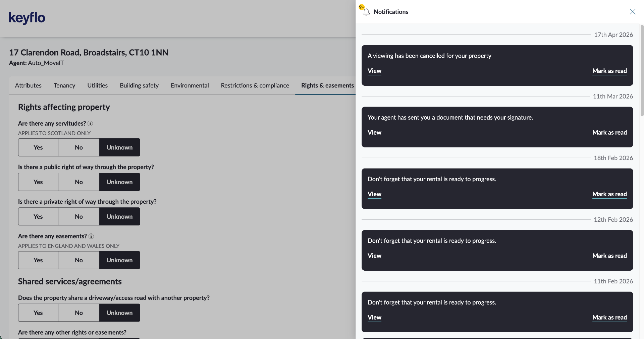Click the notifications panel scrollbar
The image size is (644, 339).
(642, 70)
